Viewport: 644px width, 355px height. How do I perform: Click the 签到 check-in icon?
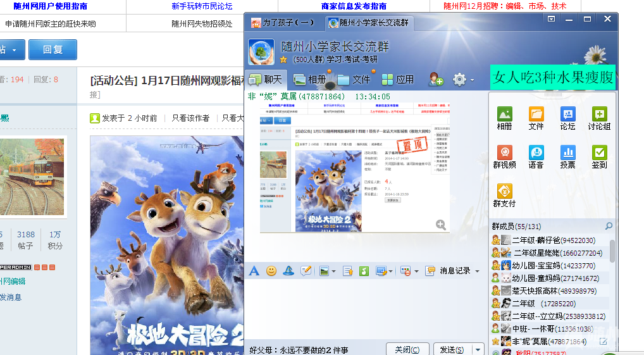point(599,157)
